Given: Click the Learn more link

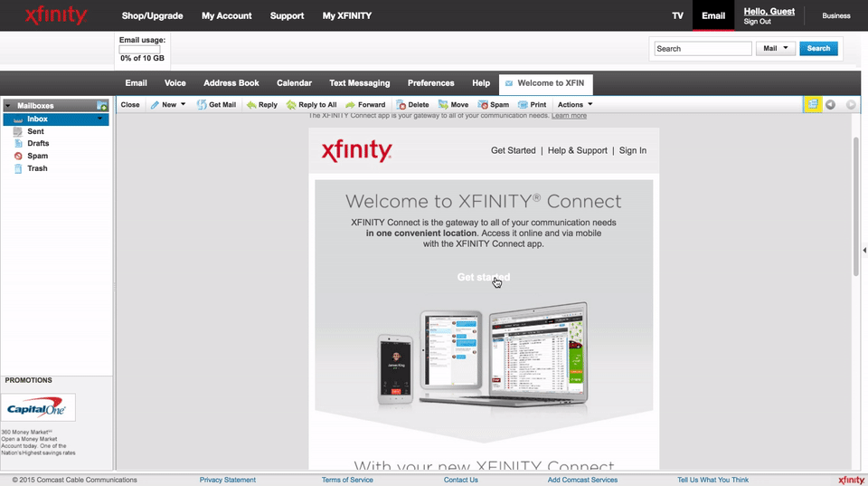Looking at the screenshot, I should [x=569, y=115].
